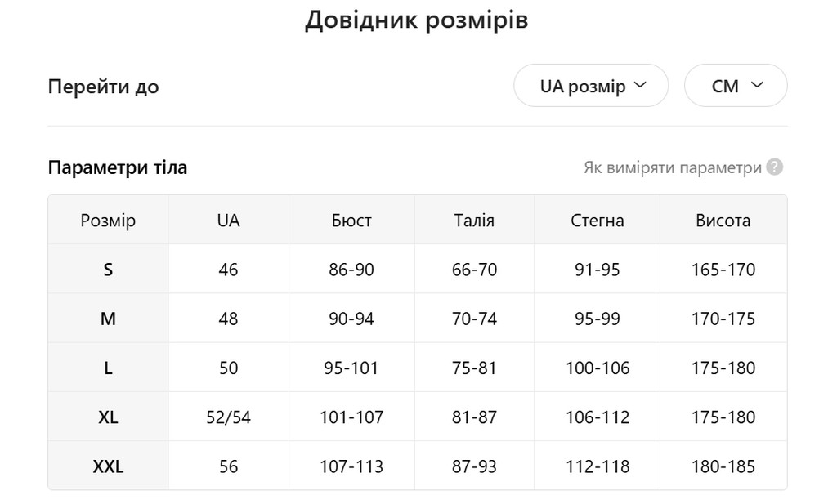The image size is (837, 504).
Task: Select the M size row label
Action: [x=109, y=319]
